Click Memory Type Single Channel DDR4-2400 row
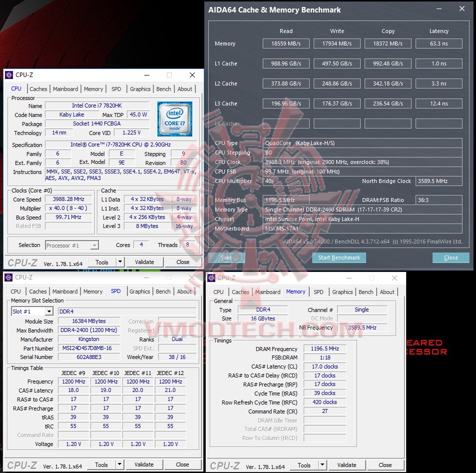The width and height of the screenshot is (476, 473). (x=363, y=209)
